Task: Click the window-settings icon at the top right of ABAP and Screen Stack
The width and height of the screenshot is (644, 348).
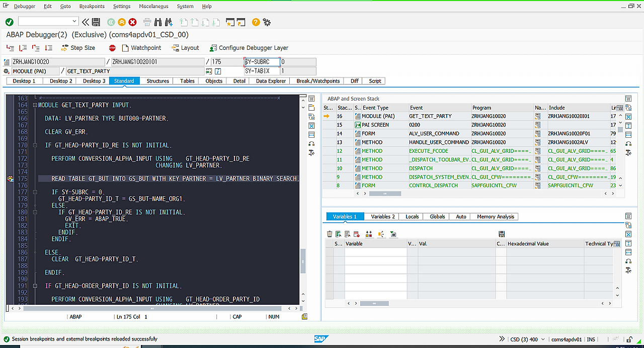Action: 628,99
